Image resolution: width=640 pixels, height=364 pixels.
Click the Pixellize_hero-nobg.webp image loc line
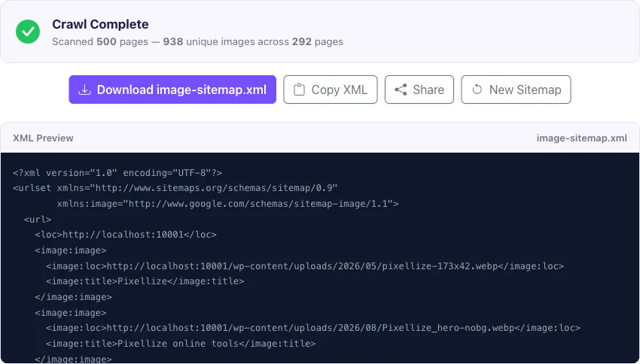point(313,328)
